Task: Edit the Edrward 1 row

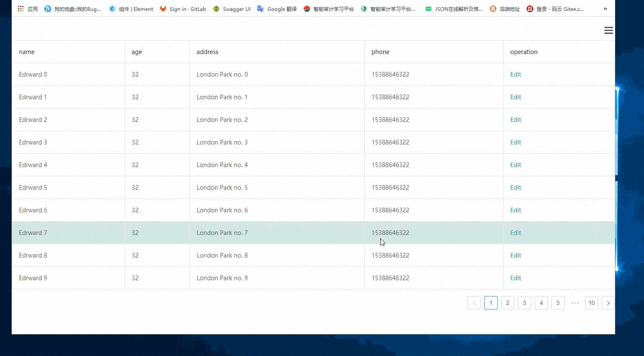Action: [516, 97]
